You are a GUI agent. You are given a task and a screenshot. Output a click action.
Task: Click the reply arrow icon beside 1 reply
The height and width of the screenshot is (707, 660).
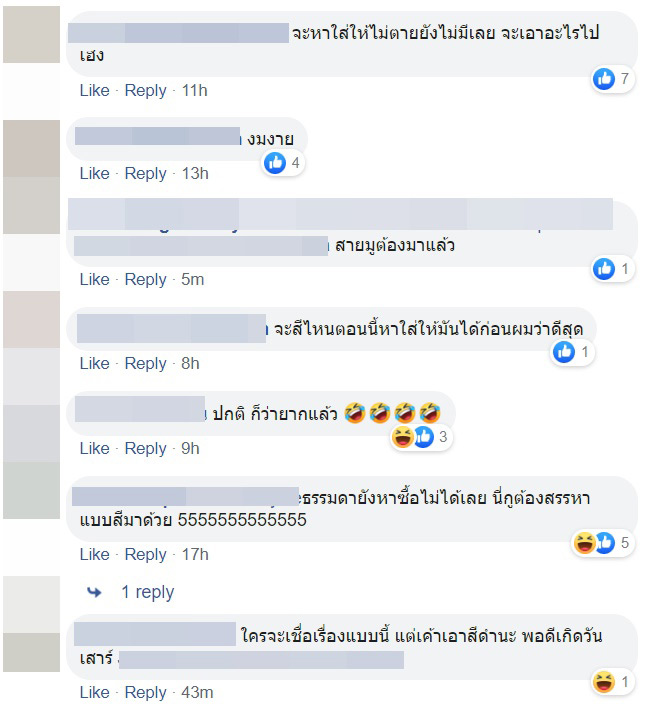(x=94, y=592)
